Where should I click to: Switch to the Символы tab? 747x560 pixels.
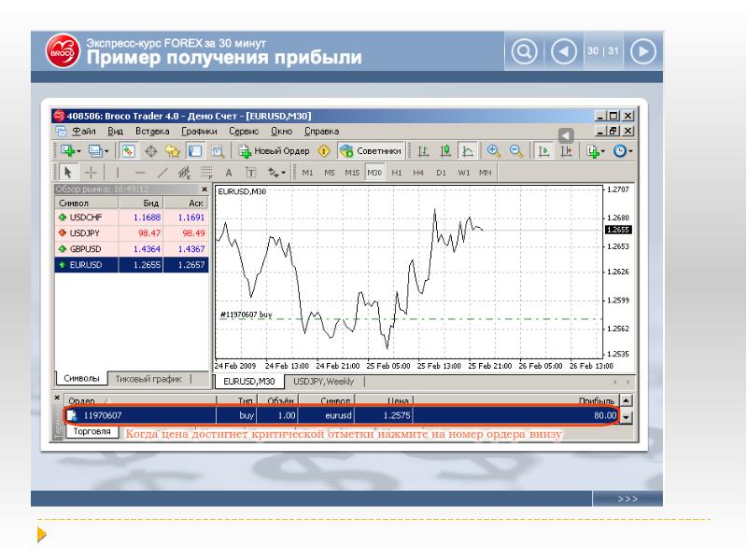pos(81,378)
